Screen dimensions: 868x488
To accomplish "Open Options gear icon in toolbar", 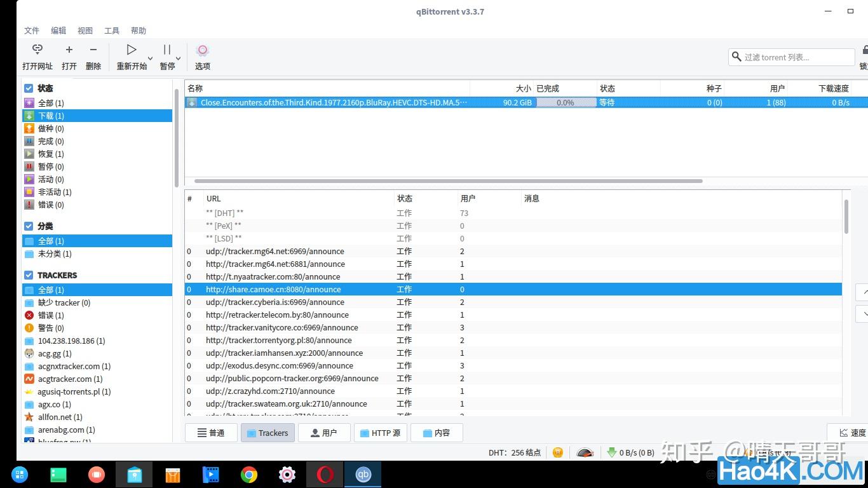I will 203,50.
